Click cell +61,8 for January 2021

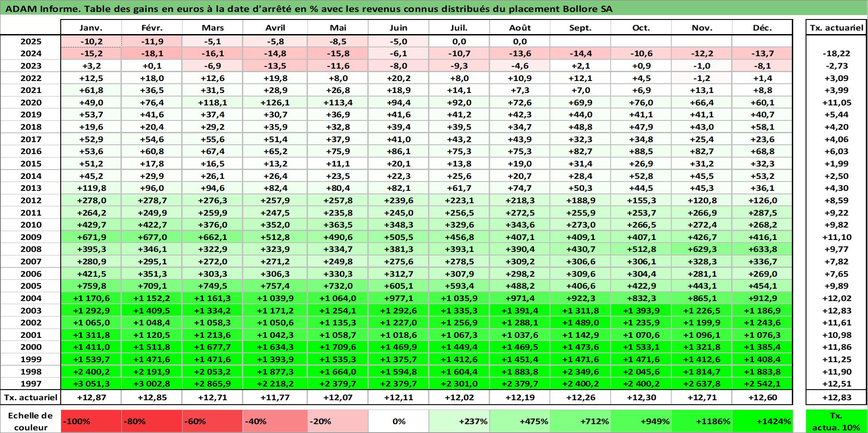91,90
